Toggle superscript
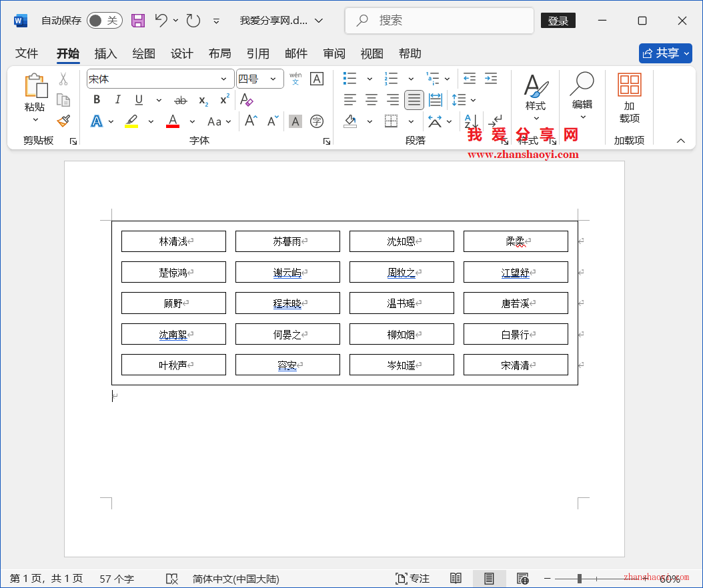This screenshot has height=588, width=703. (x=225, y=99)
